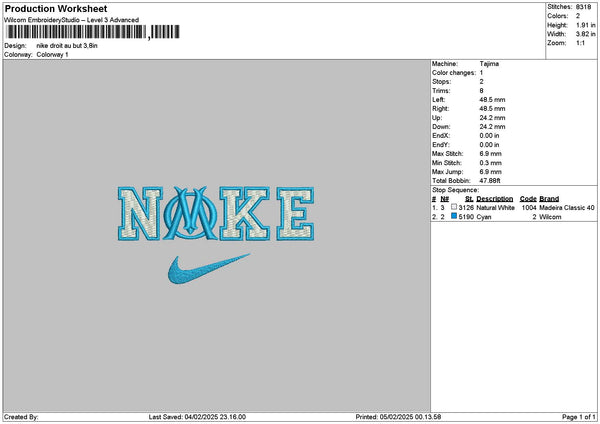Click the Height value 1.91 in
600x424 pixels.
[585, 25]
